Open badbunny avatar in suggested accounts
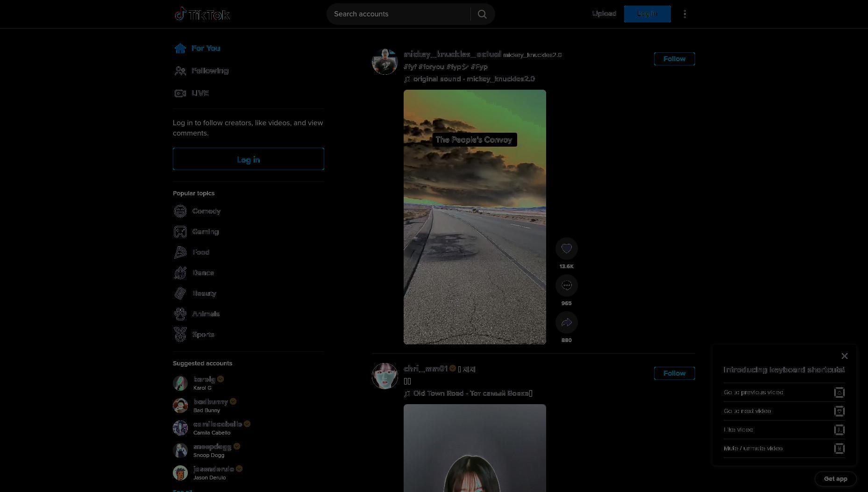The height and width of the screenshot is (492, 868). click(180, 406)
